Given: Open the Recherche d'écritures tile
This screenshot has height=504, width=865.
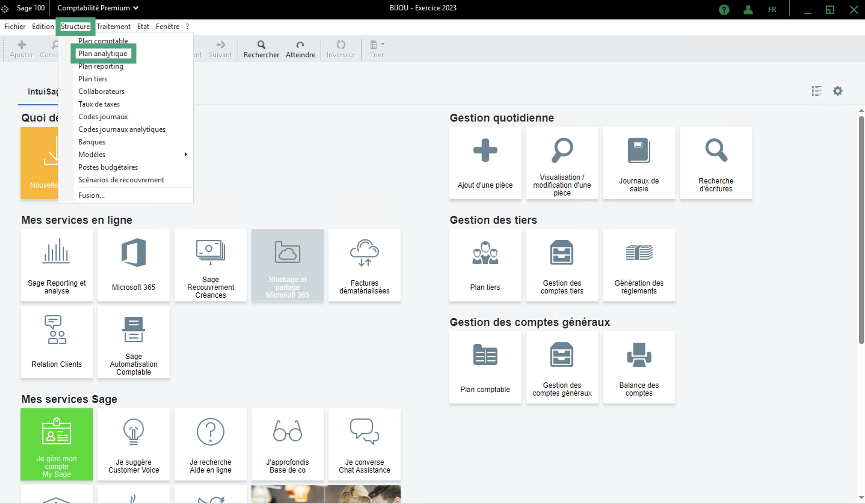Looking at the screenshot, I should 716,163.
